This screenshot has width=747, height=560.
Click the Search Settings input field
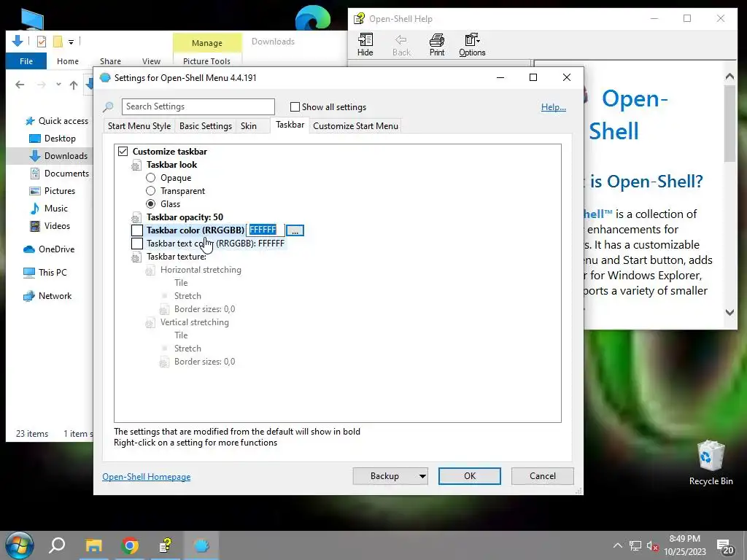[x=198, y=106]
